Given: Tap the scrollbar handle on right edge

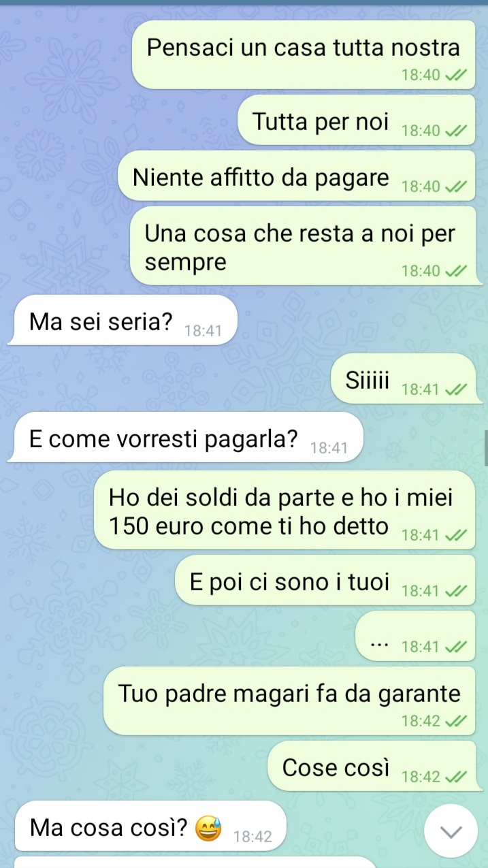Looking at the screenshot, I should click(x=485, y=448).
